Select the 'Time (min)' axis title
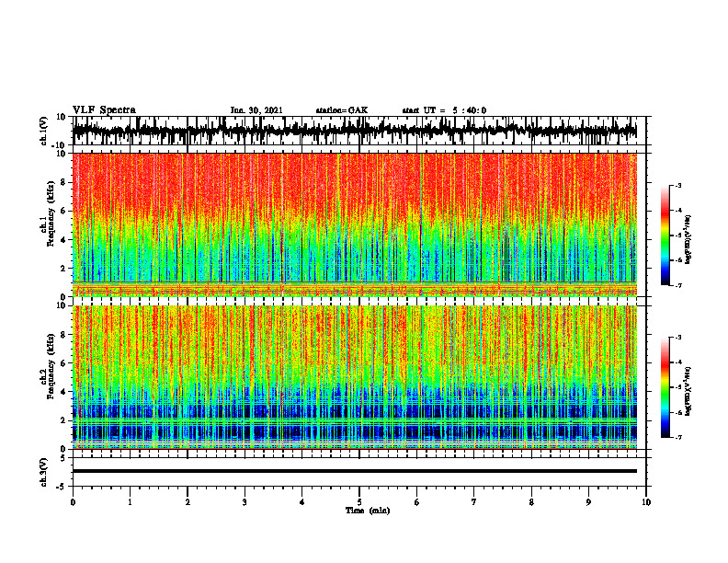Image resolution: width=728 pixels, height=563 pixels. [x=368, y=511]
